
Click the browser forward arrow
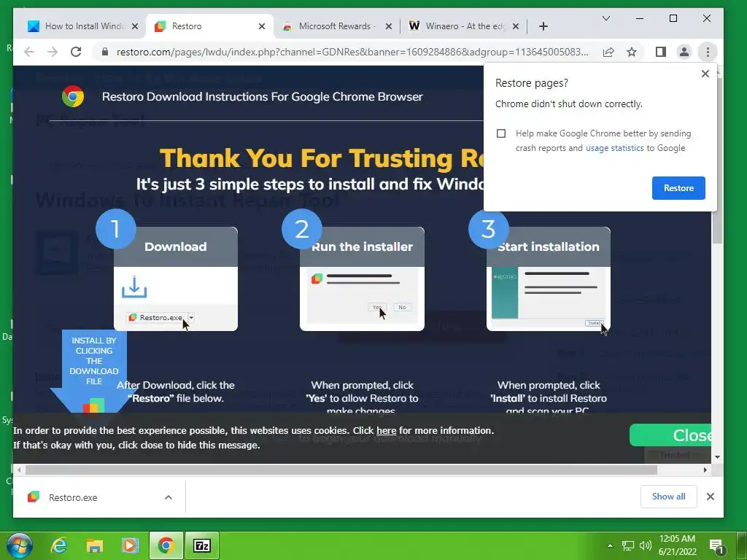(x=53, y=52)
